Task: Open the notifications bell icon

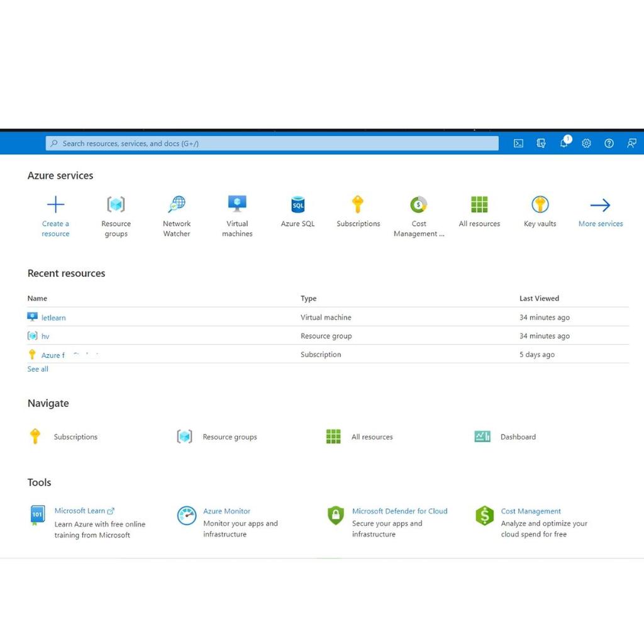Action: tap(564, 143)
